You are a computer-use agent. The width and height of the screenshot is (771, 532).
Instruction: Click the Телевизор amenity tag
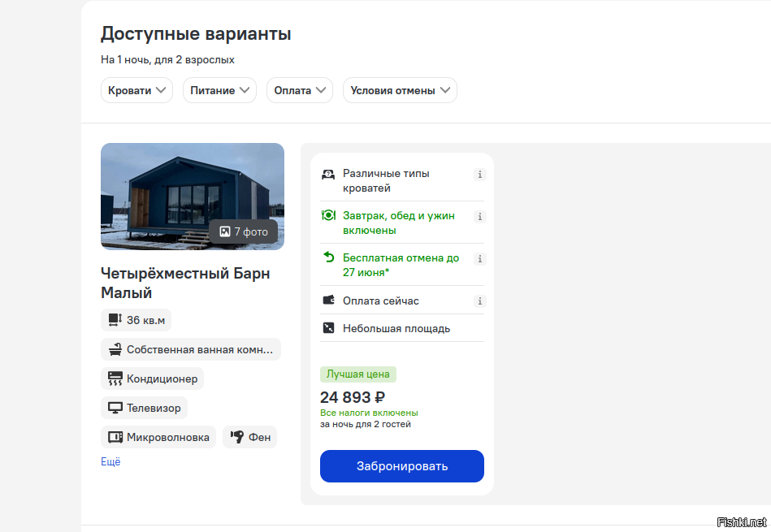click(144, 408)
